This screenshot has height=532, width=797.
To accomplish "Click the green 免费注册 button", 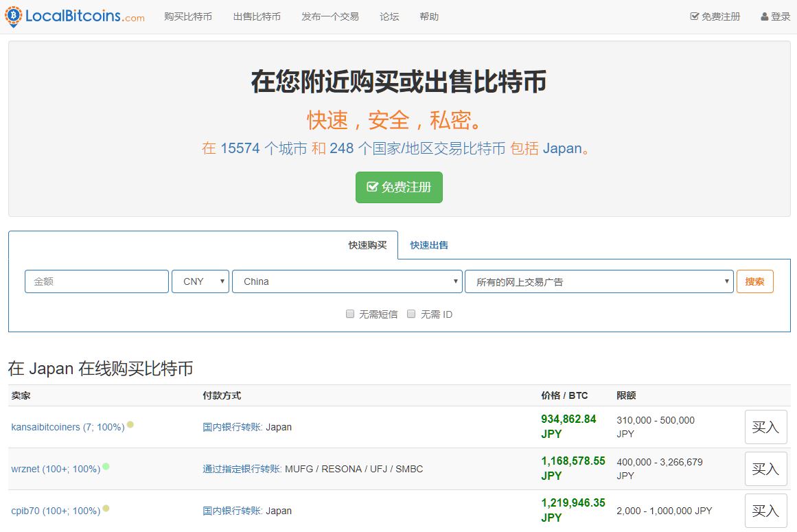I will click(x=399, y=187).
